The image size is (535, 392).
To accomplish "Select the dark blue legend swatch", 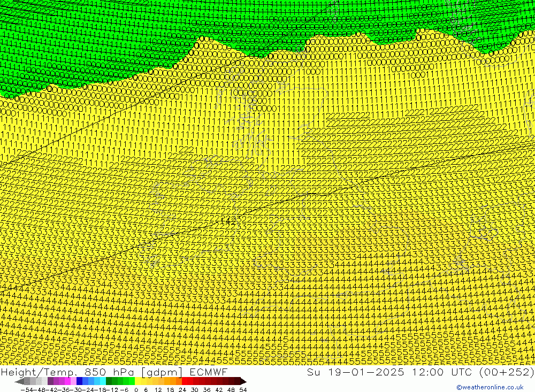I will click(x=80, y=381).
